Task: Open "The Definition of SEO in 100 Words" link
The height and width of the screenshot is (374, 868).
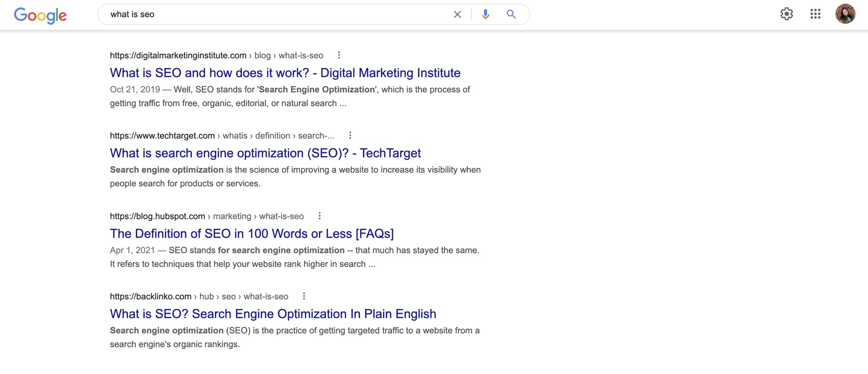Action: coord(251,234)
